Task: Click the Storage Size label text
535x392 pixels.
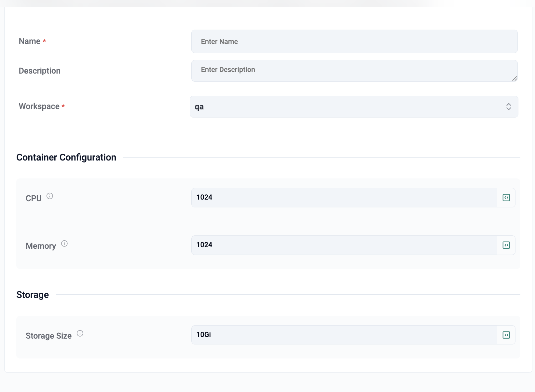Action: tap(49, 336)
